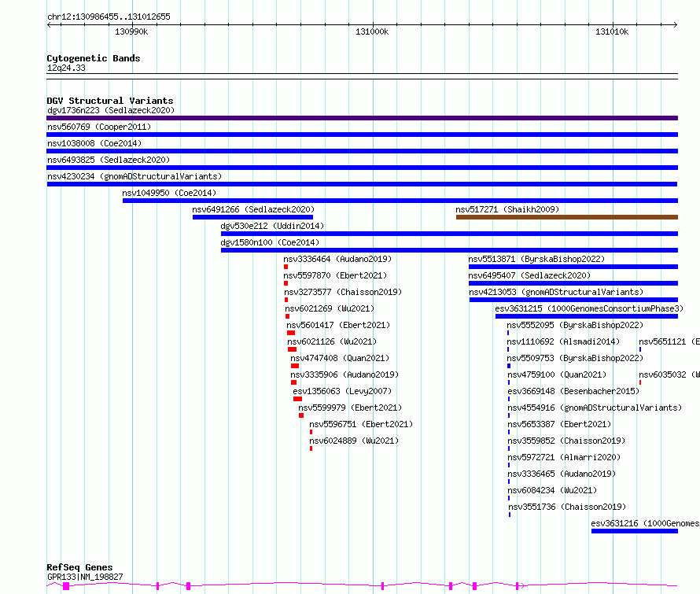This screenshot has width=700, height=594.
Task: Select esv3631215 (1000GenomesConsortiumPhase3) label
Action: [x=589, y=308]
